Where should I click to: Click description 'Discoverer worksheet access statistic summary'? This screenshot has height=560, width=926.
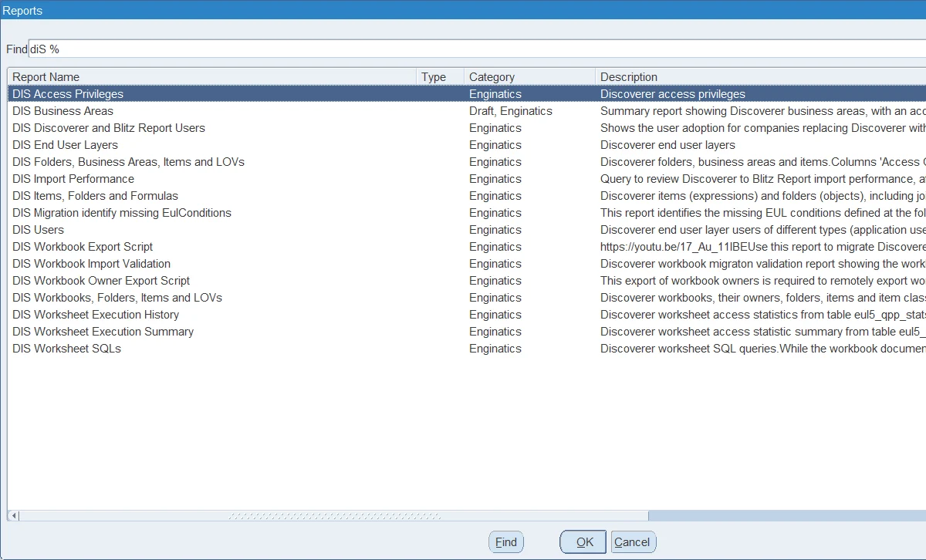pos(763,332)
